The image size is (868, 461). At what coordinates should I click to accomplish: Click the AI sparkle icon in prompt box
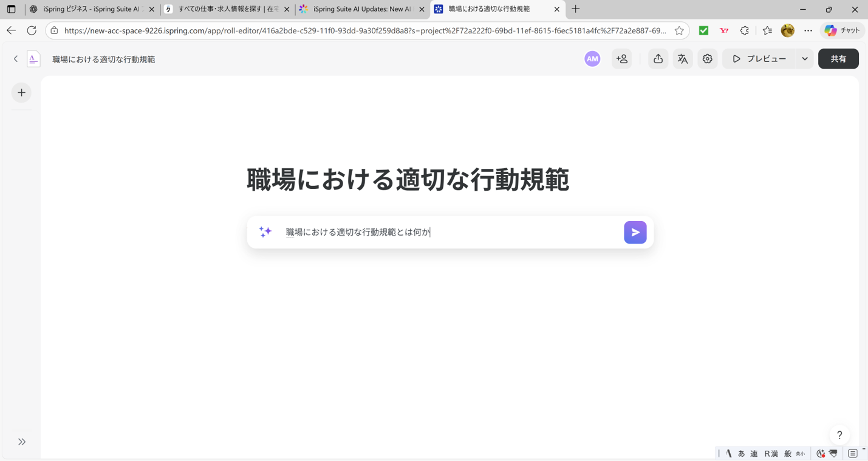265,232
